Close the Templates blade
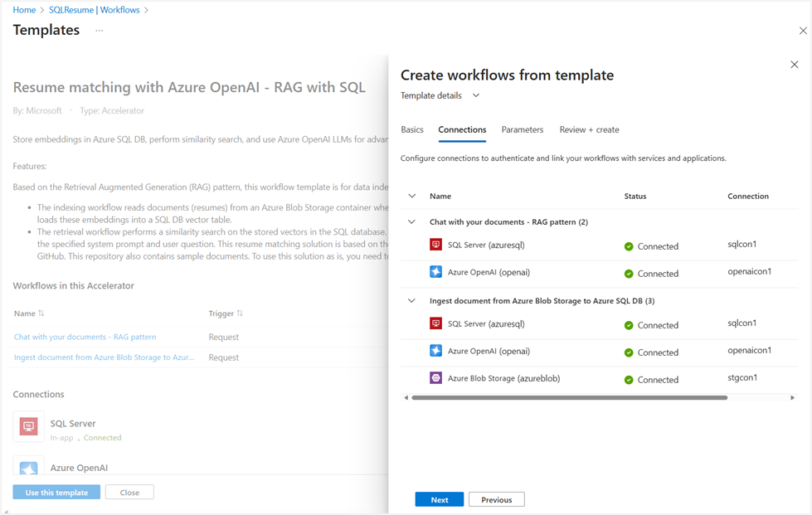This screenshot has width=812, height=515. pyautogui.click(x=803, y=31)
